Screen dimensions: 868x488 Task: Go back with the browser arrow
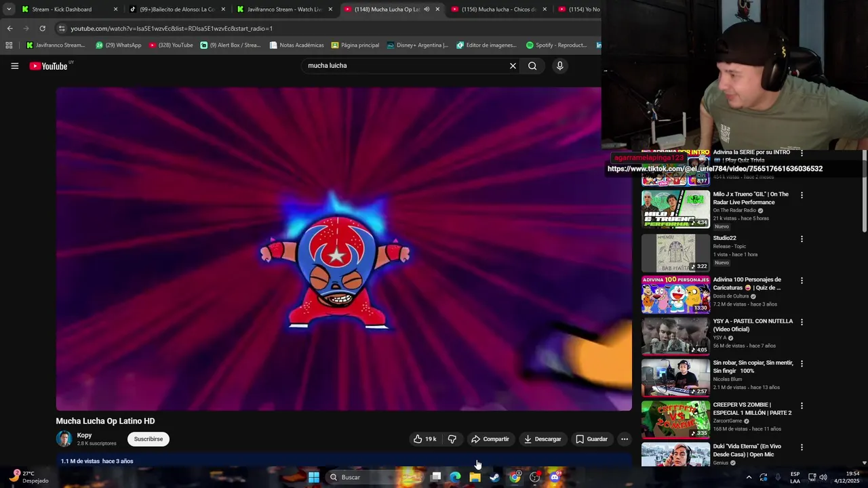click(x=9, y=28)
